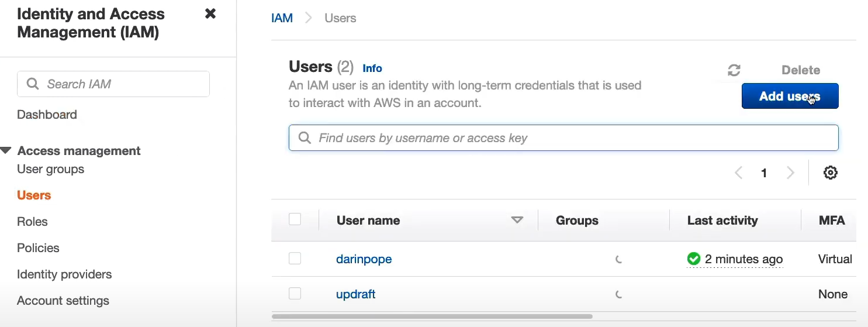
Task: Sort by User name column arrow
Action: point(517,221)
